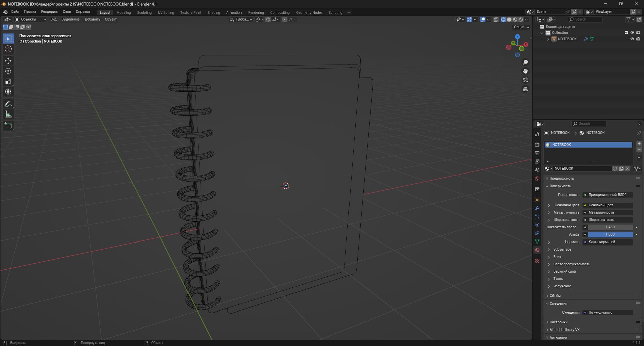
Task: Hide the Collection with its eye icon
Action: (632, 33)
